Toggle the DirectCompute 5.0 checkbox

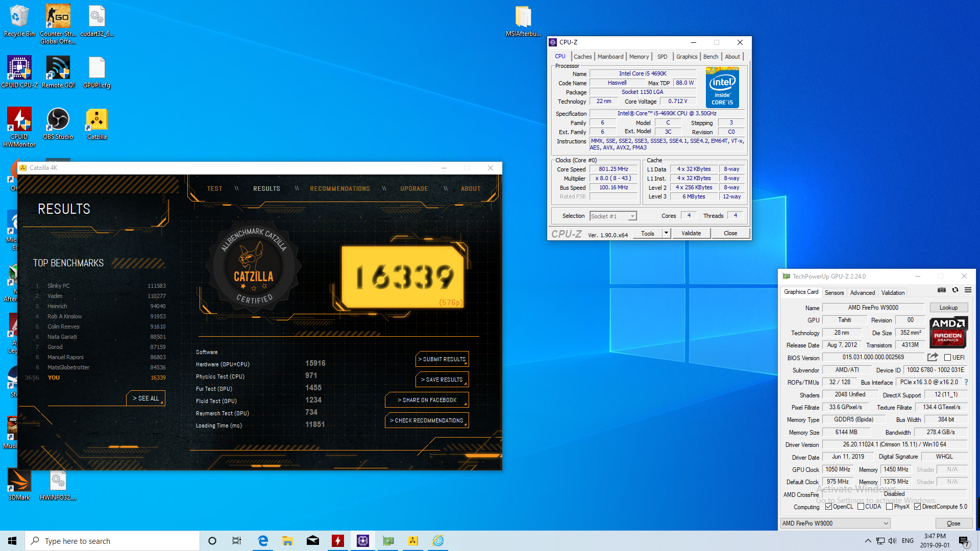click(918, 507)
